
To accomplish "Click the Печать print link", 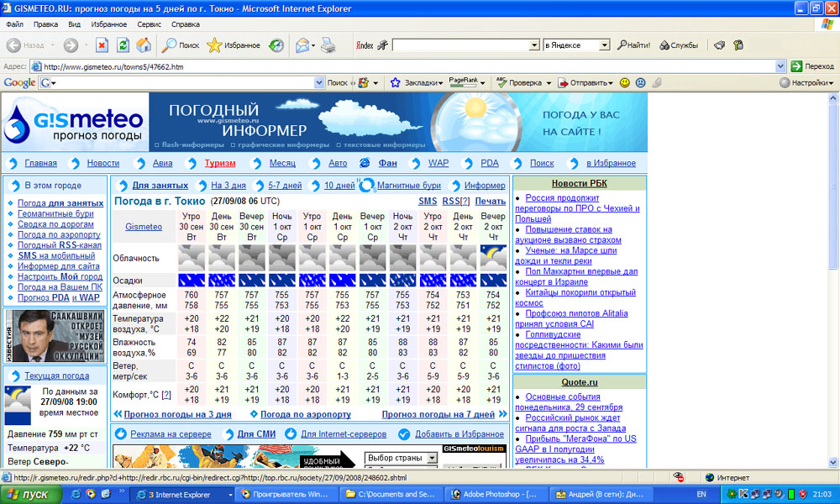I will pyautogui.click(x=491, y=202).
